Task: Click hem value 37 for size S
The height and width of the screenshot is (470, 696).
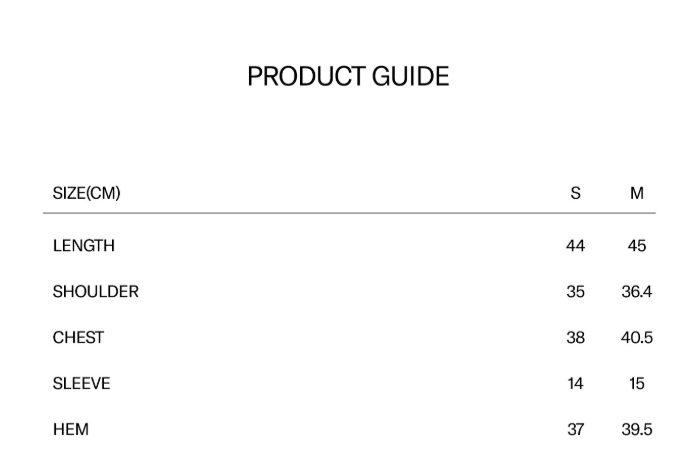Action: [575, 430]
